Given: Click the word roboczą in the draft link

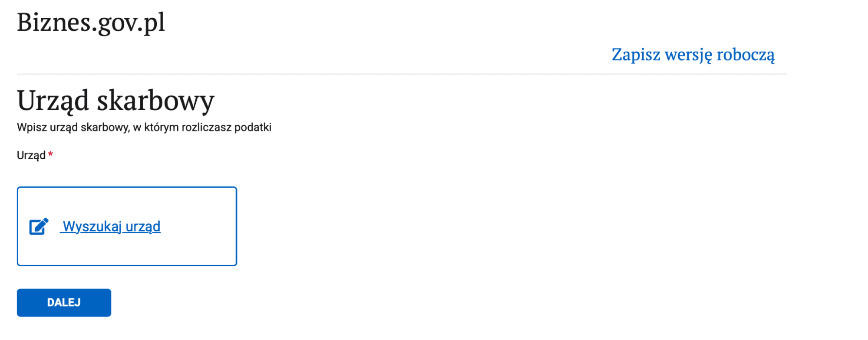Looking at the screenshot, I should click(x=745, y=55).
